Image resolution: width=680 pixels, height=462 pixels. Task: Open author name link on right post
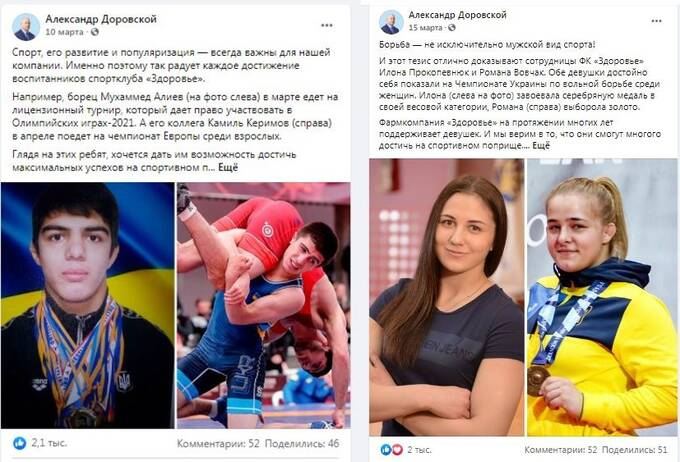point(458,15)
